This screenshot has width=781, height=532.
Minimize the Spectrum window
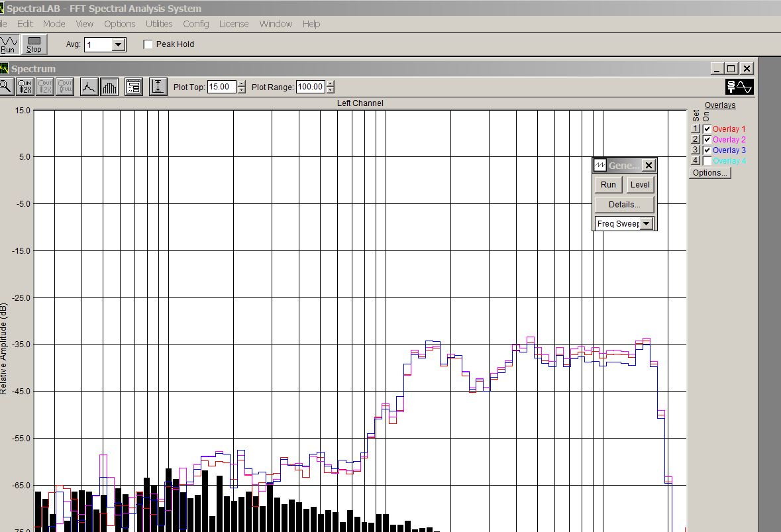(x=717, y=69)
